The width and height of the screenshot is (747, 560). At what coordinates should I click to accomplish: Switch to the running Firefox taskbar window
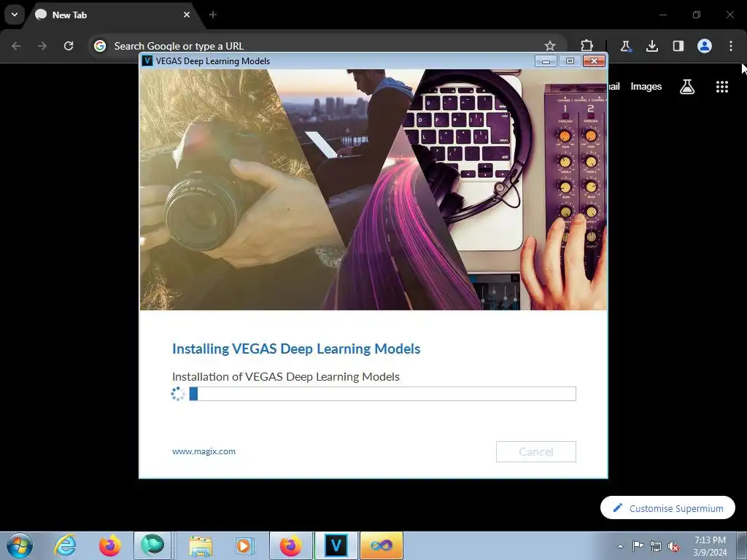(290, 545)
